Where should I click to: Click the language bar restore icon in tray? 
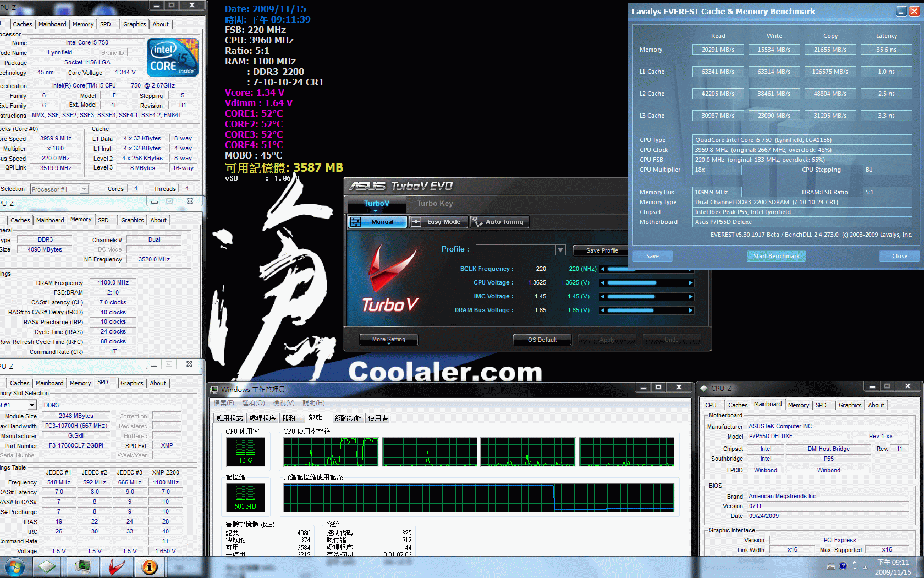pyautogui.click(x=855, y=563)
